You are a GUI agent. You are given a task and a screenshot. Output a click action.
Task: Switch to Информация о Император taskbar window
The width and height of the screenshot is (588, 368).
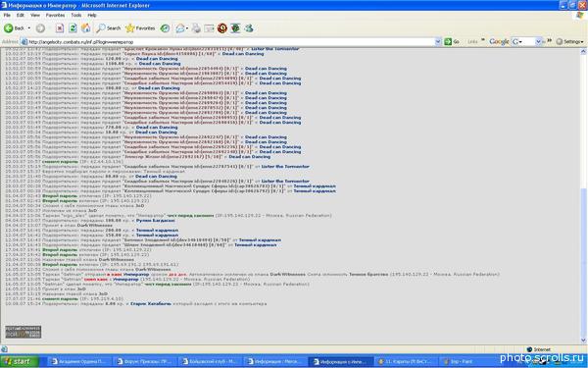[x=340, y=361]
